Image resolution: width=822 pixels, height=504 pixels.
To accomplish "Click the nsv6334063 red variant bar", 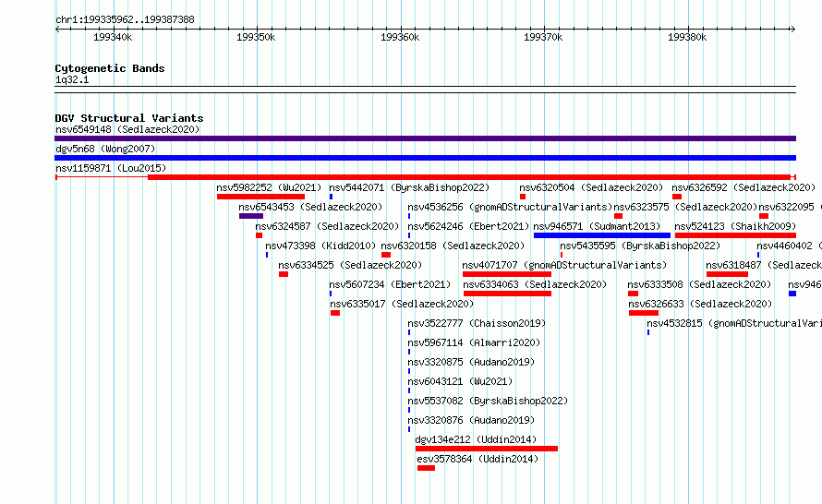I will 507,294.
